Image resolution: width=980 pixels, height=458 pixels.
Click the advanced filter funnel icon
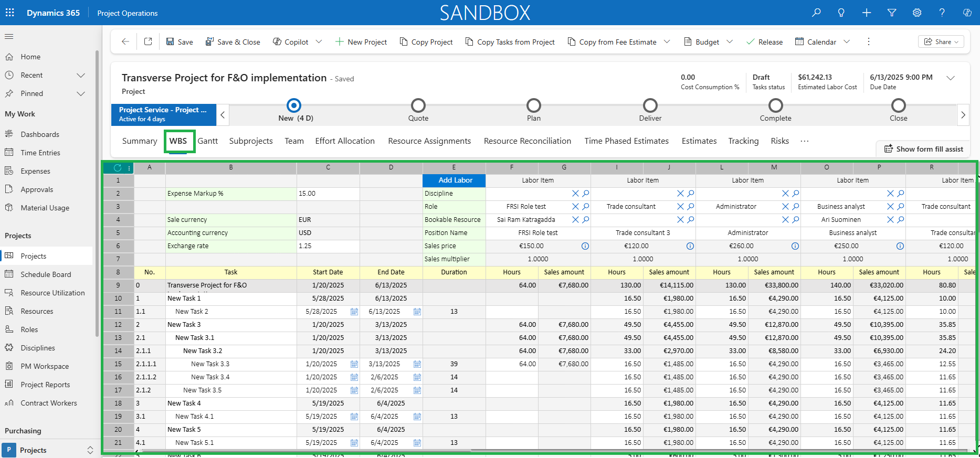[892, 13]
